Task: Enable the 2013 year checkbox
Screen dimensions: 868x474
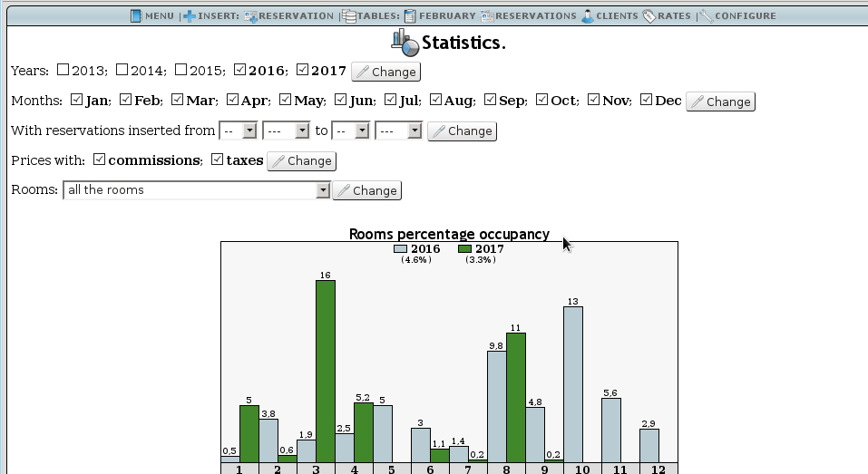Action: click(63, 70)
